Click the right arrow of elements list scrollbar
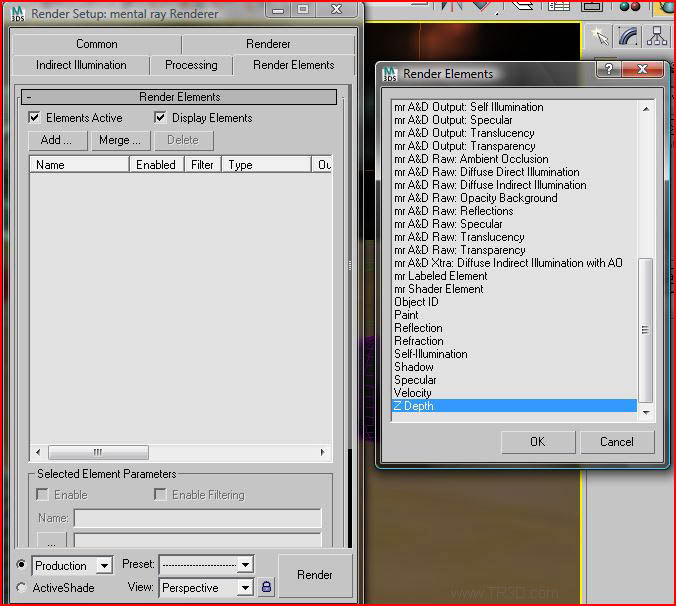The width and height of the screenshot is (676, 606). click(x=322, y=452)
